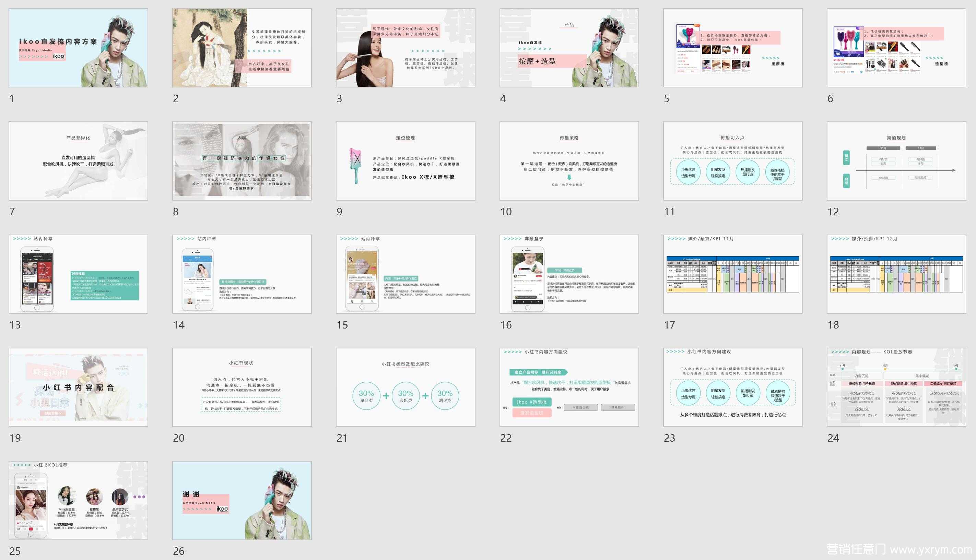Select slide 21 小红书类型及配比建议
Image resolution: width=976 pixels, height=560 pixels.
(405, 387)
